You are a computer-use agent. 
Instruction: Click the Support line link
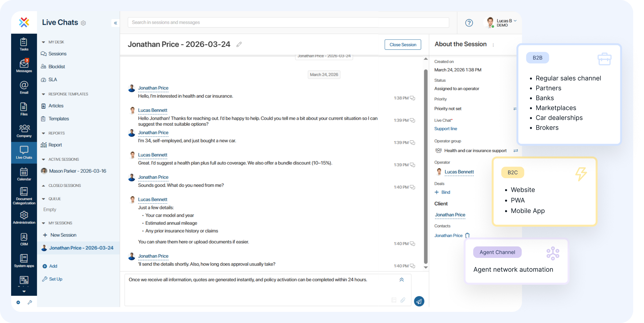point(445,129)
